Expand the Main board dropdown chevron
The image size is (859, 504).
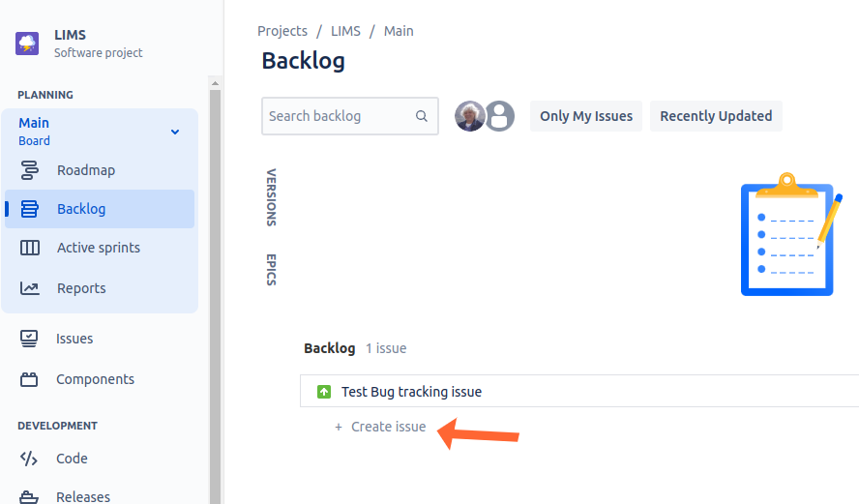click(175, 132)
